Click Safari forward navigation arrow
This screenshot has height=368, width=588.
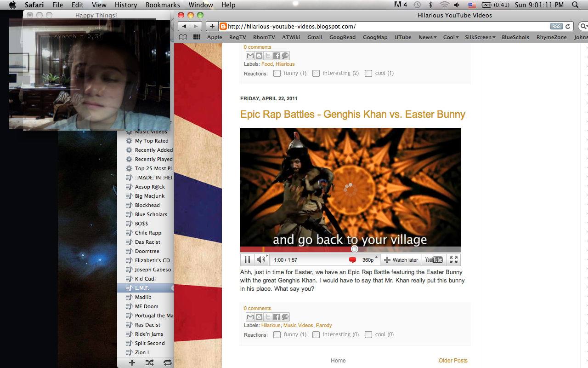(x=196, y=26)
